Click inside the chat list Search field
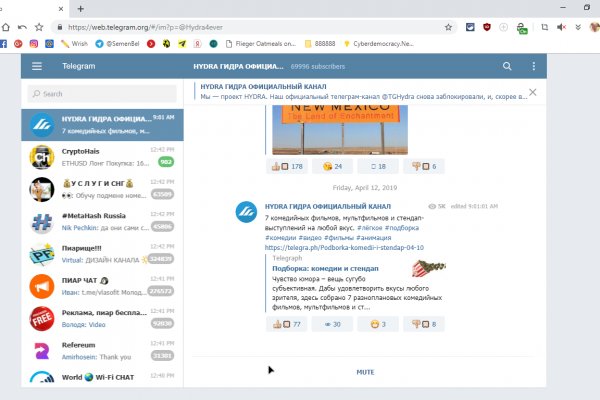600x400 pixels. coord(102,96)
